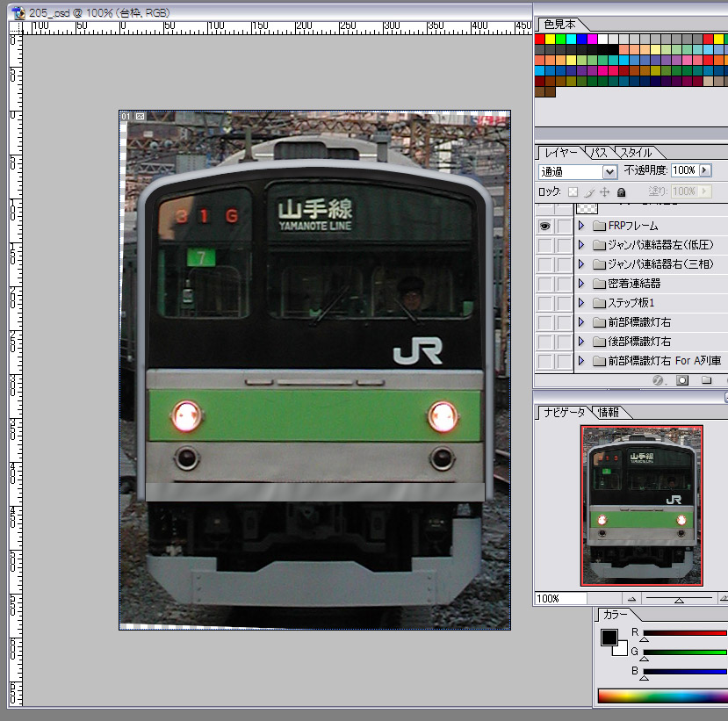Show the ステップ板1 layer set

click(x=544, y=303)
